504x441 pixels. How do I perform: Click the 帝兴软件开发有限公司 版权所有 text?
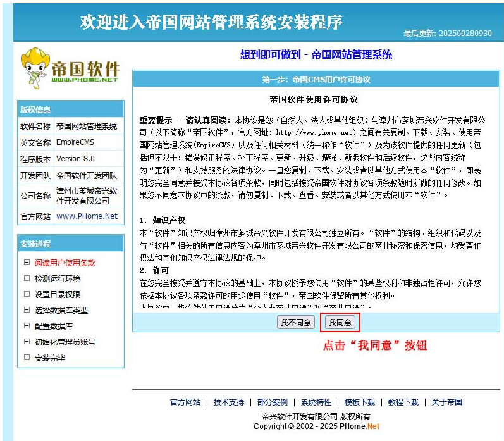tap(316, 416)
